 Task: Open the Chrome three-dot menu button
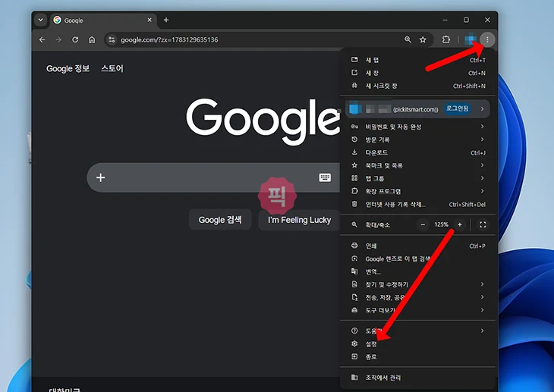487,39
